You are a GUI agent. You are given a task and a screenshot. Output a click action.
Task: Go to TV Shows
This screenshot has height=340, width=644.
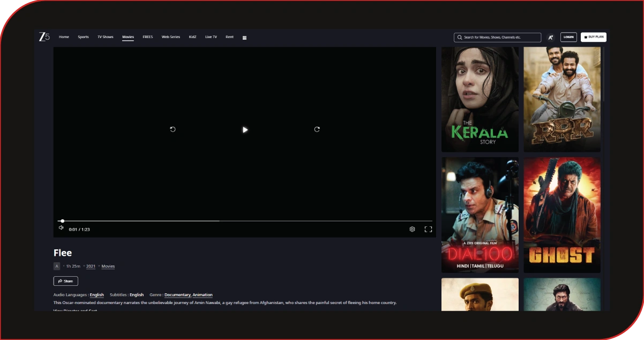[x=106, y=37]
